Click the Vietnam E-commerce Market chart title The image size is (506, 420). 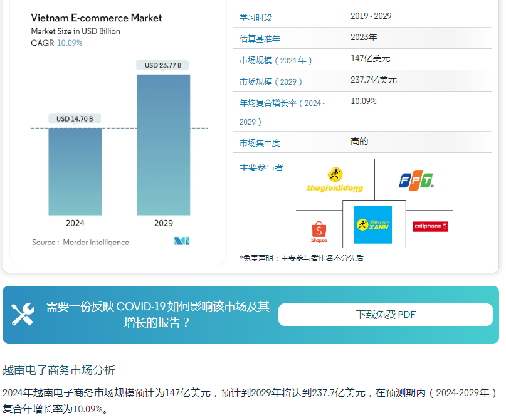pyautogui.click(x=97, y=18)
